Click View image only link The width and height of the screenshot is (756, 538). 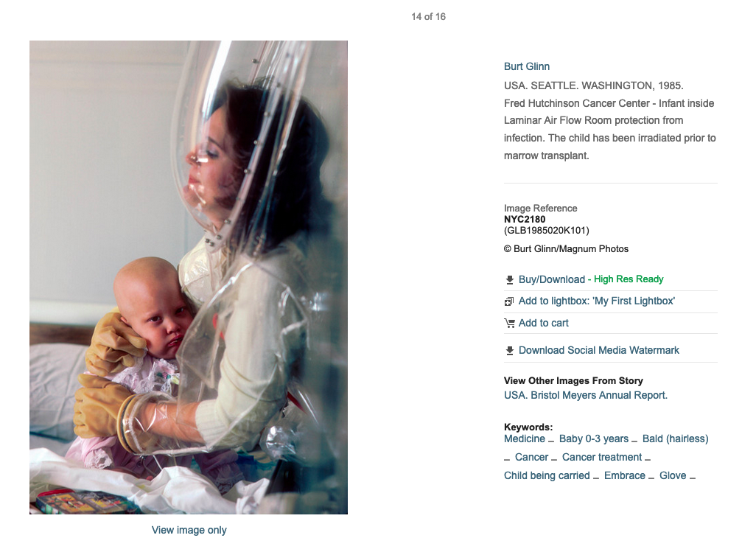click(189, 530)
